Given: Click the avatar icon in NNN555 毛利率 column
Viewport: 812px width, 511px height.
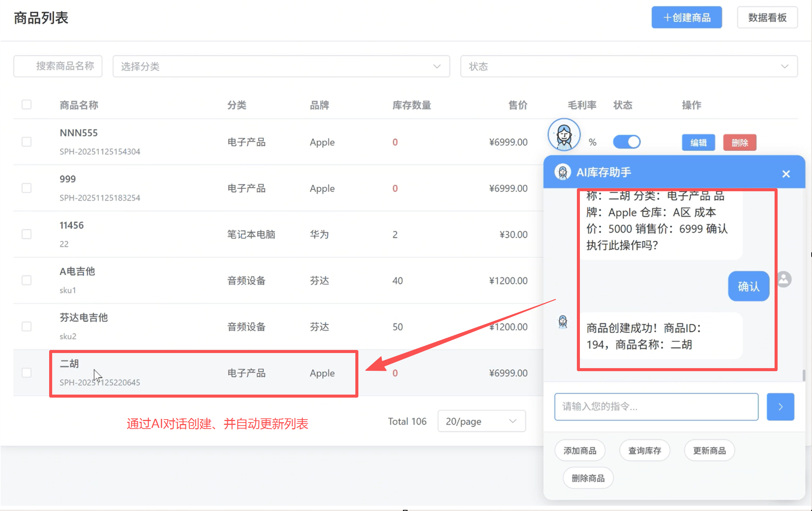Looking at the screenshot, I should [564, 135].
